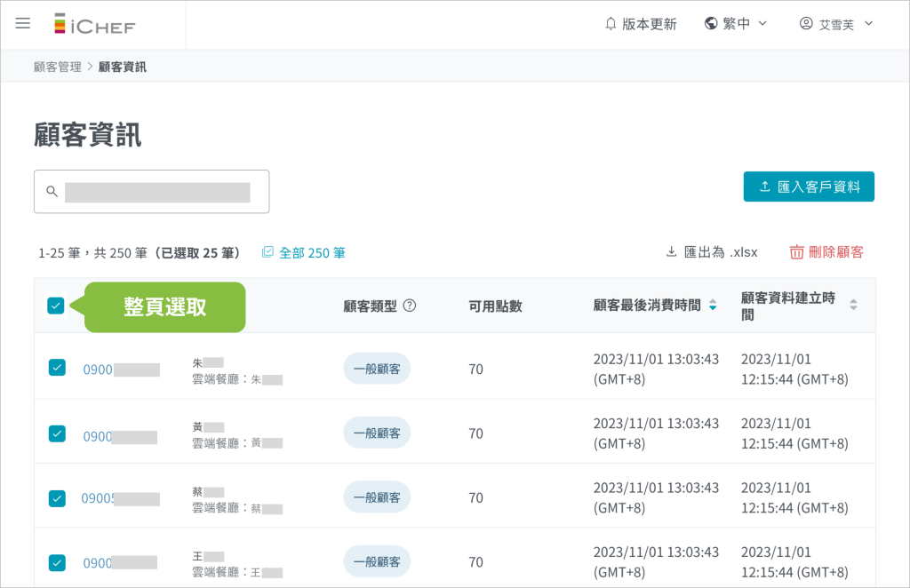Click the iCHEF logo

(x=94, y=24)
